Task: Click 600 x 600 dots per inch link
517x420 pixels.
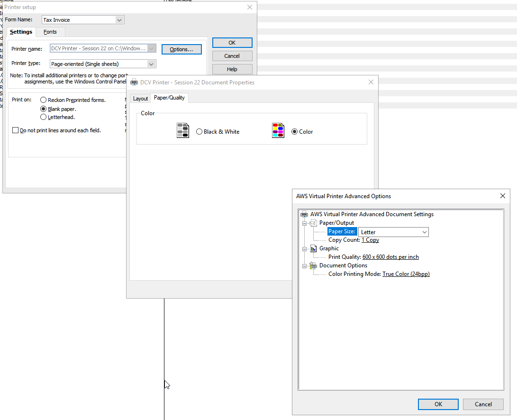Action: pos(390,257)
